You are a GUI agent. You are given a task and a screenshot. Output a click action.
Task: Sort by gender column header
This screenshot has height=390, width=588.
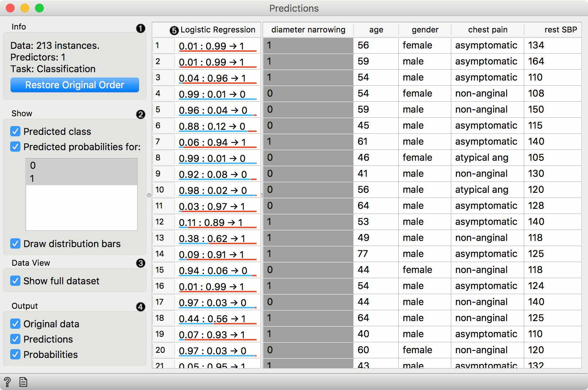coord(425,30)
